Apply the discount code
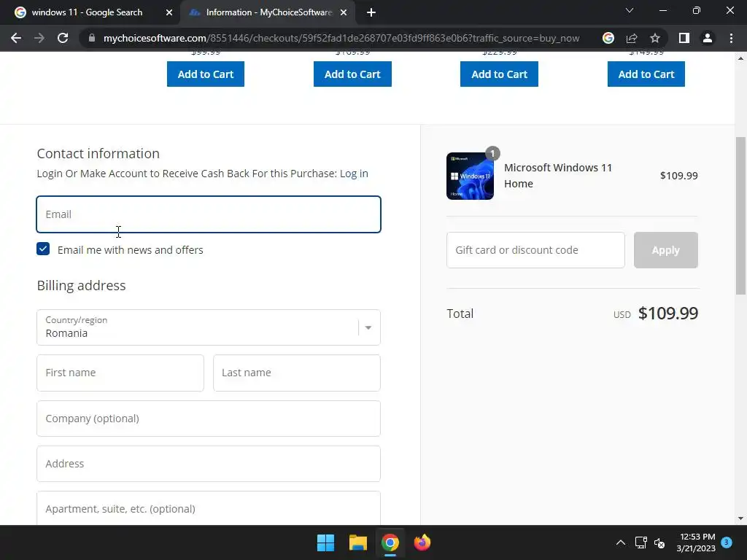Viewport: 747px width, 560px height. pos(665,250)
